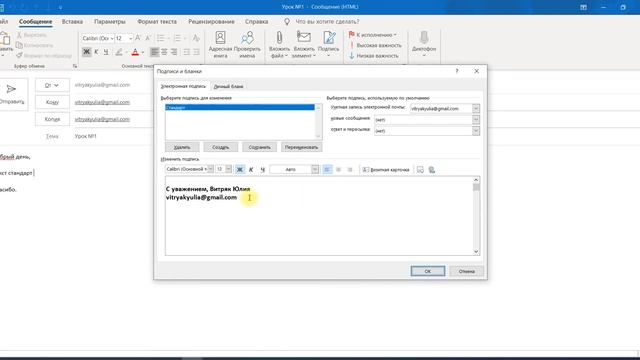Click the Копия (Cc) button
This screenshot has height=360, width=640.
[52, 119]
